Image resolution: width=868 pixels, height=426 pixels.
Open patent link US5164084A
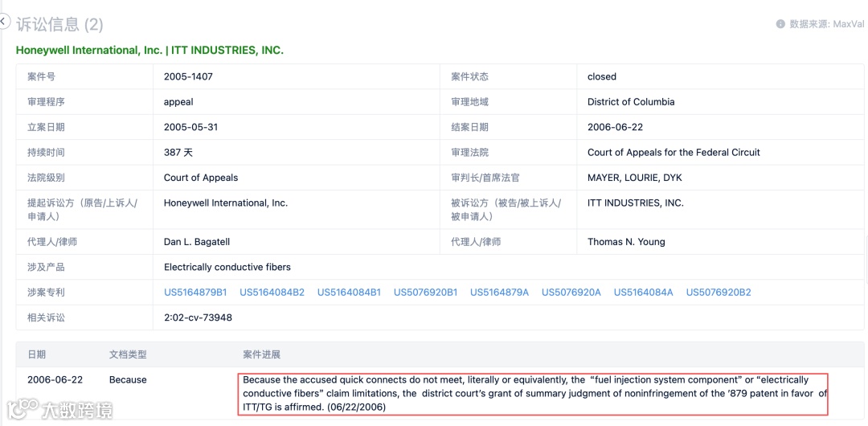(x=643, y=292)
